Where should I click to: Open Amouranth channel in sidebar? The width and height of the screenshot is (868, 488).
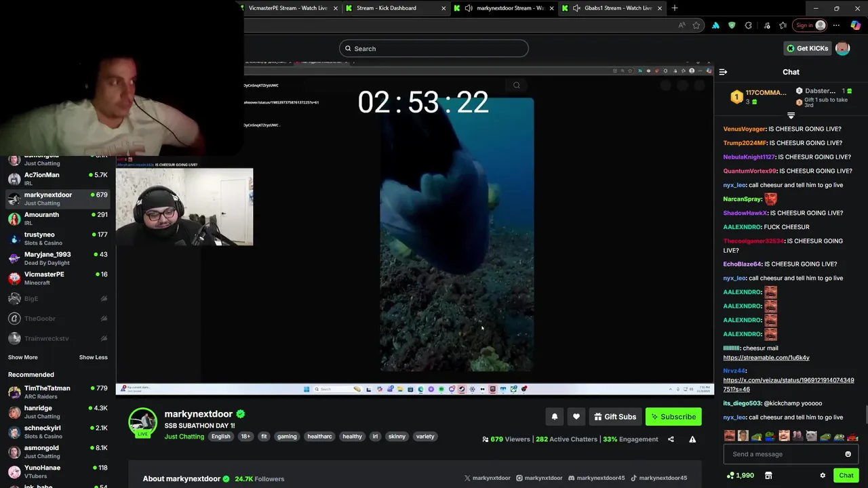tap(58, 218)
